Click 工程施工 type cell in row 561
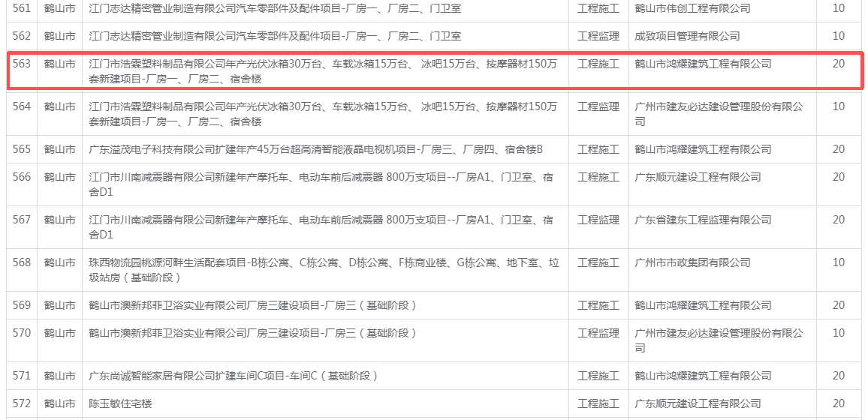 pyautogui.click(x=598, y=8)
